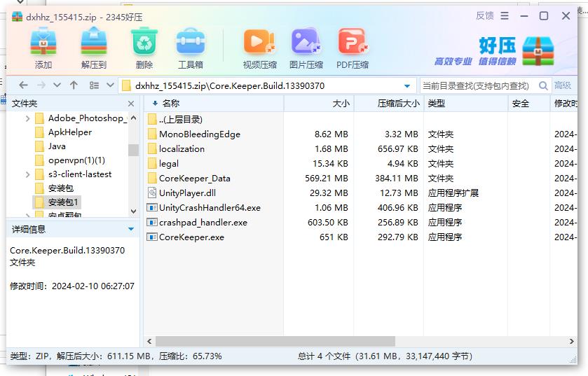Click the Core.Keeper.Build.13390370 details name
The image size is (588, 376).
pos(67,250)
